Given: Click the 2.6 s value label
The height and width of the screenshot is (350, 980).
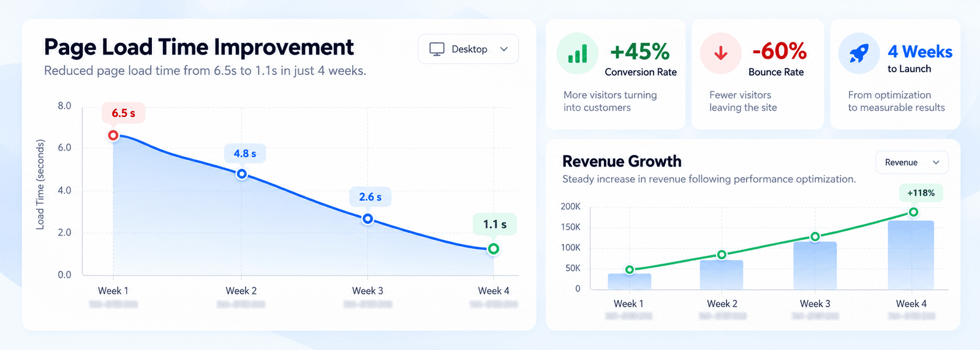Looking at the screenshot, I should pyautogui.click(x=370, y=197).
